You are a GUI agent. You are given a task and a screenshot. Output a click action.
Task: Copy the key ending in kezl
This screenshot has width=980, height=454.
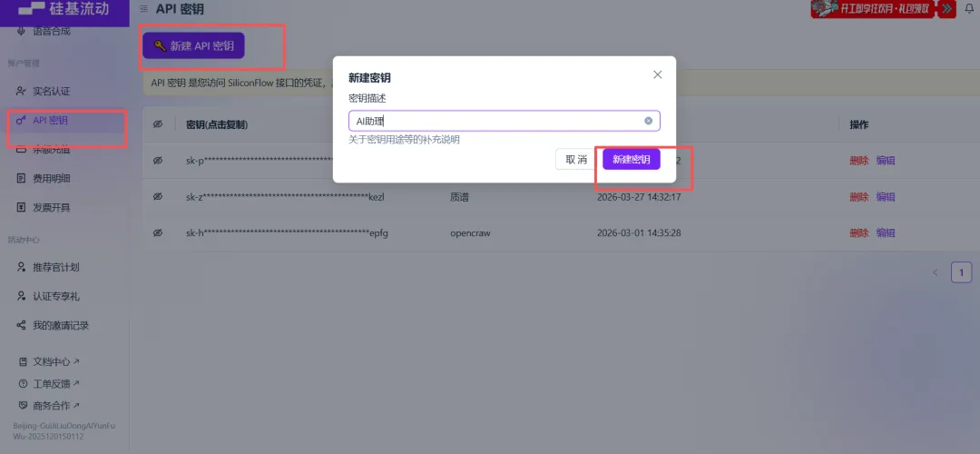285,197
